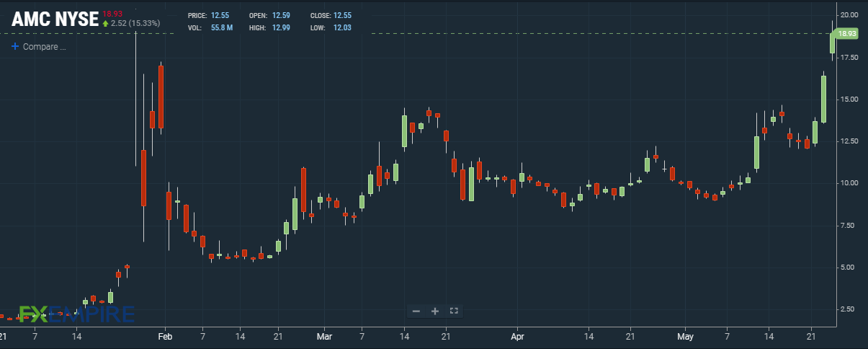Click the 2.52 (15.33%) change value
The height and width of the screenshot is (349, 868).
pos(135,23)
